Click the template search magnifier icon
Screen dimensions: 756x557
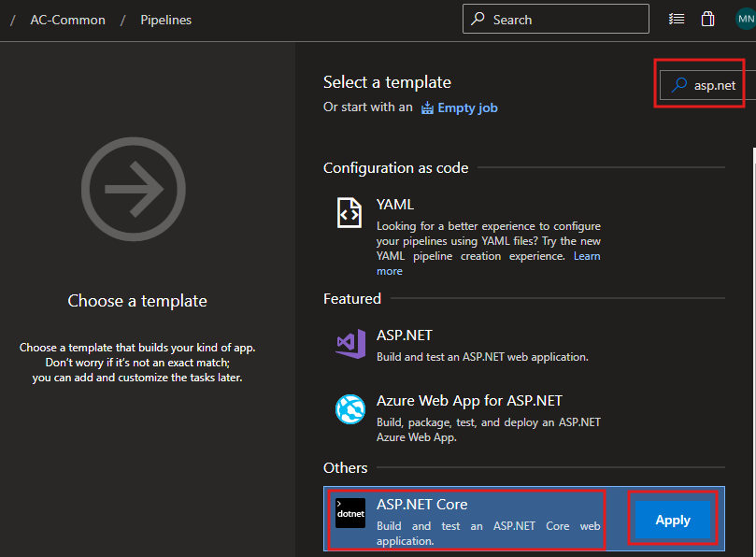click(x=679, y=85)
